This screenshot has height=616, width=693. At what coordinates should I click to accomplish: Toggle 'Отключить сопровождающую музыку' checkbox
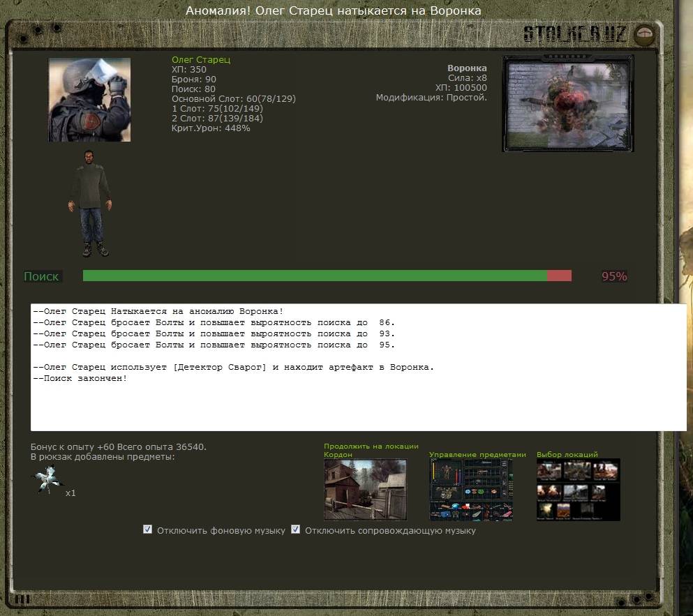coord(296,529)
